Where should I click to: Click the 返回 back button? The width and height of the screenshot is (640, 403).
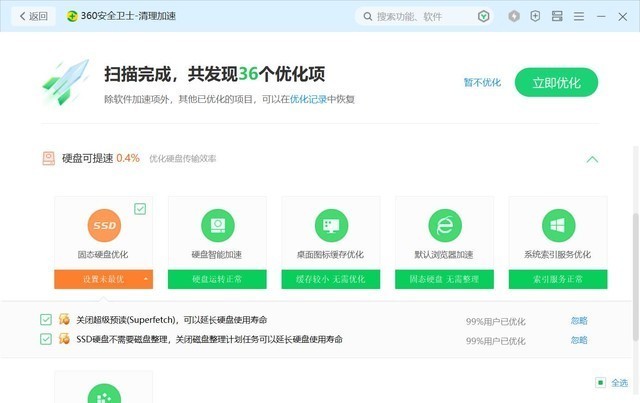(x=33, y=16)
